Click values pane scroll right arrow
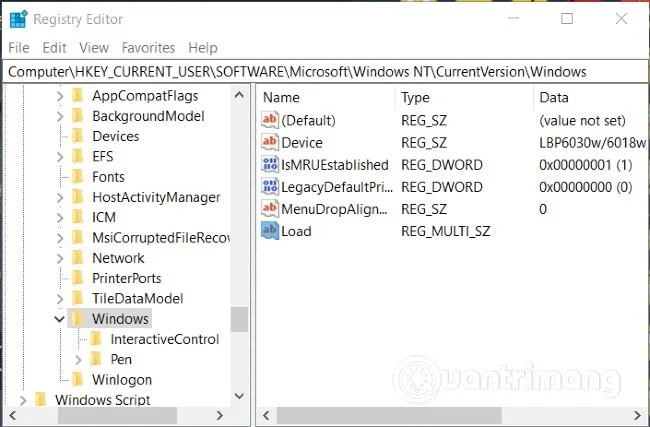Viewport: 650px width, 427px height. [x=638, y=415]
